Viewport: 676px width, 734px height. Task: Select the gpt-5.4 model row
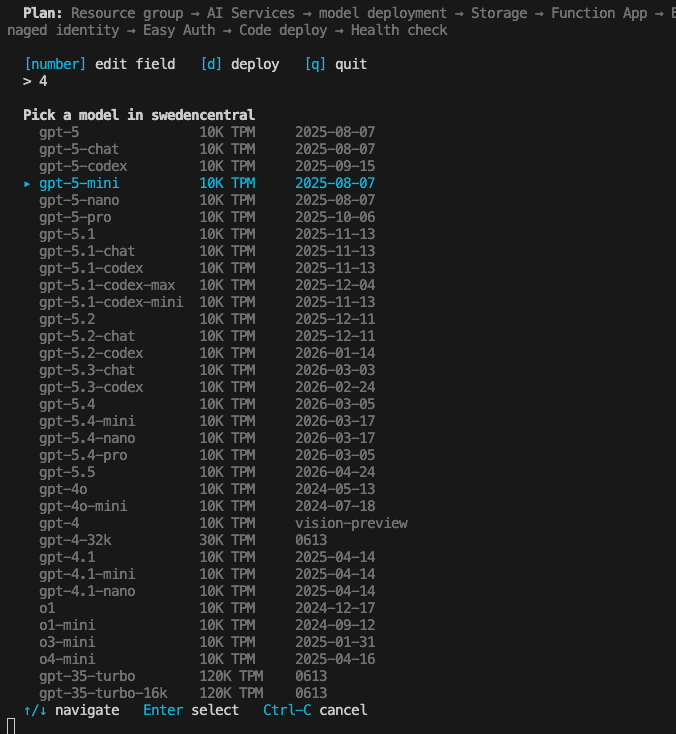207,404
